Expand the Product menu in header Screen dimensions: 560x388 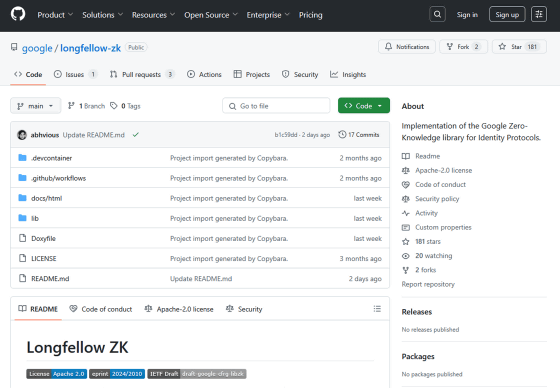(x=55, y=15)
